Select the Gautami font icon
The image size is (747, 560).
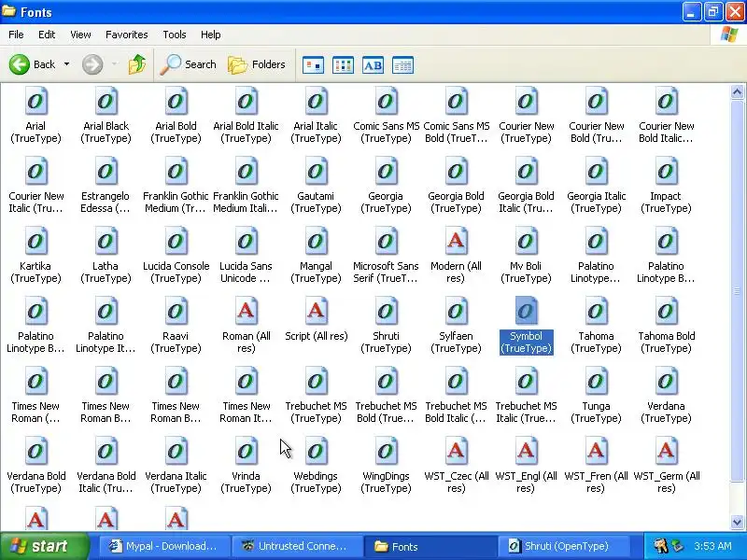[x=317, y=171]
